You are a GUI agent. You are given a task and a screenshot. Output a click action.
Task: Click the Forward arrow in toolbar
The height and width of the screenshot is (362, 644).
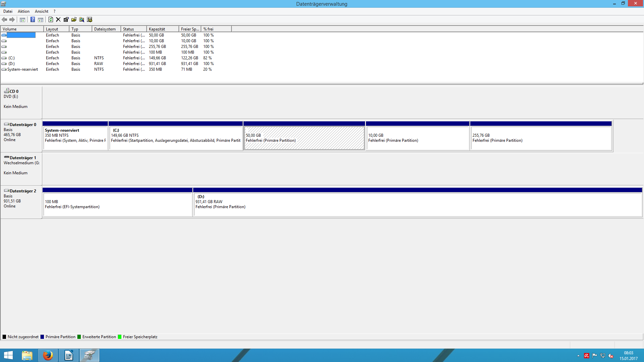(12, 20)
